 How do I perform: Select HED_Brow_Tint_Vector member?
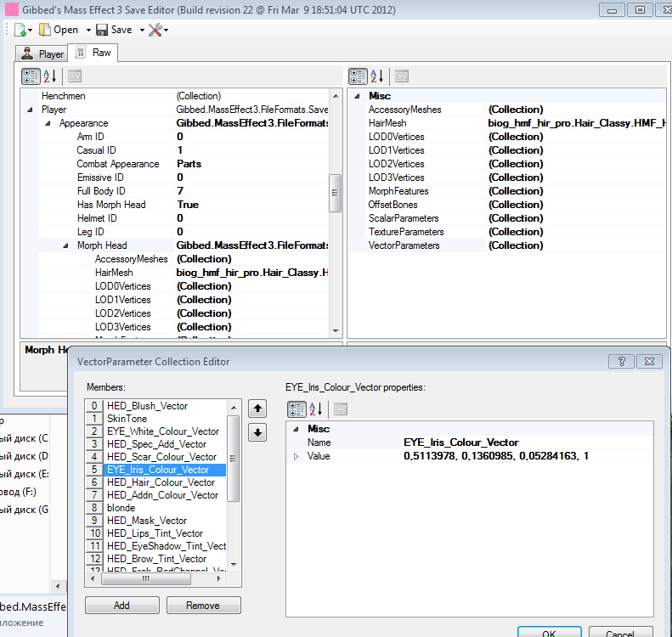(156, 559)
